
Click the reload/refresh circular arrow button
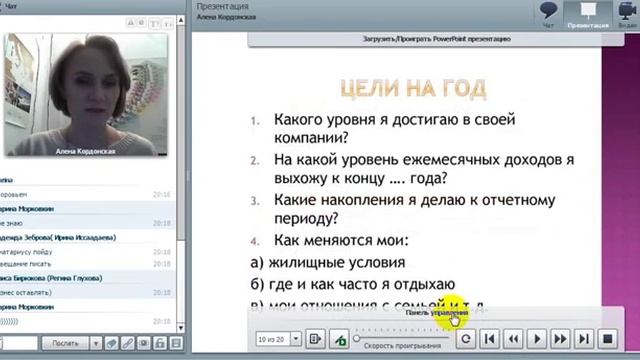coord(466,339)
